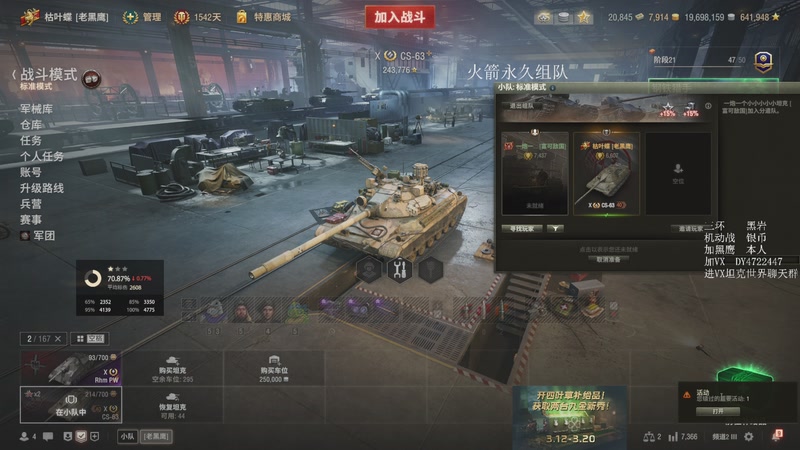Click the star icon in top bar
The image size is (800, 450).
click(583, 17)
